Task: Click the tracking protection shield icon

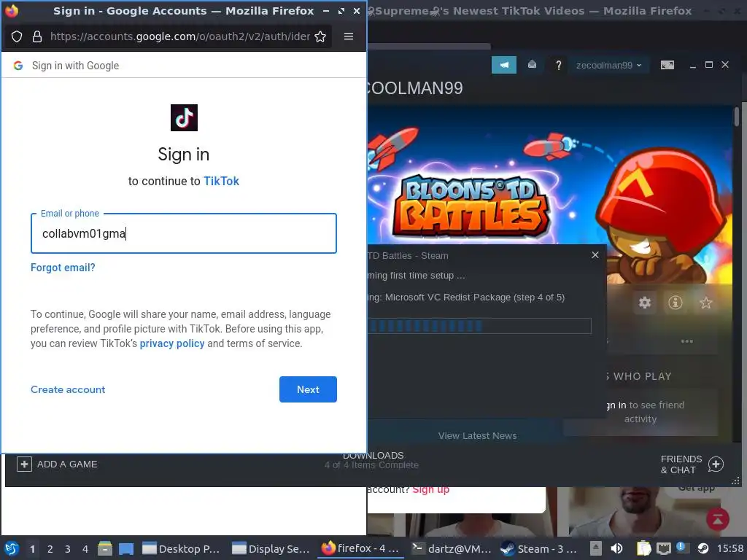Action: (x=17, y=36)
